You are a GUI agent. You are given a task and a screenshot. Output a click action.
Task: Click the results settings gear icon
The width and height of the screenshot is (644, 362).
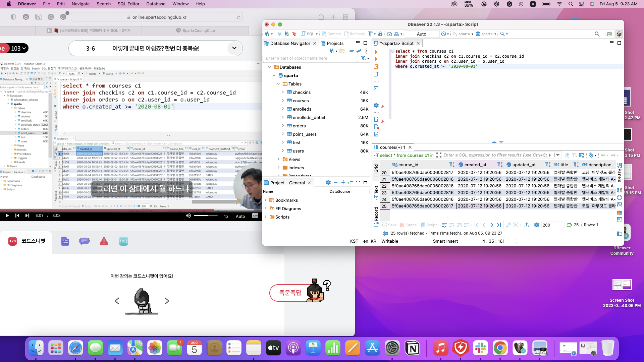pos(537,225)
